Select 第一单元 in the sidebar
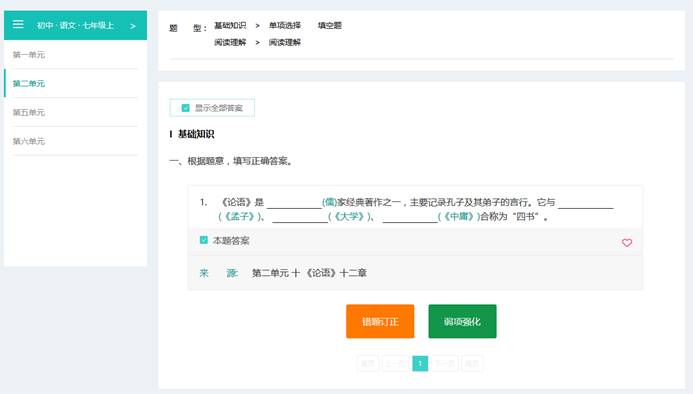 [x=29, y=55]
